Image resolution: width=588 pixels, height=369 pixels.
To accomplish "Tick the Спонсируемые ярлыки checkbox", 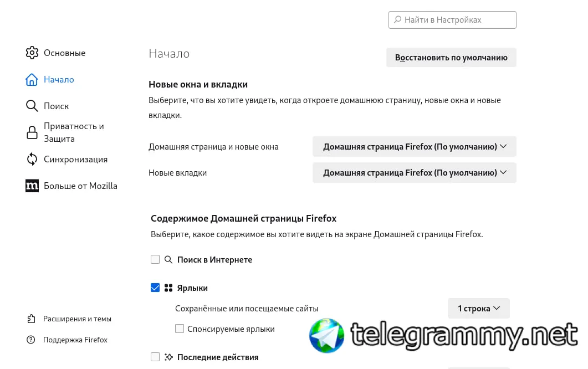I will click(x=180, y=329).
